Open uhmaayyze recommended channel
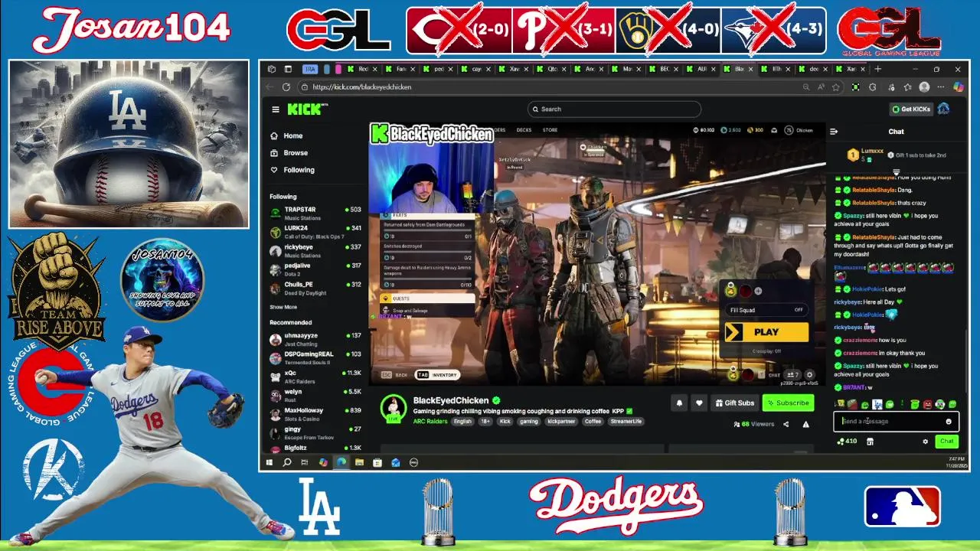Screen dimensions: 980x551 point(315,339)
